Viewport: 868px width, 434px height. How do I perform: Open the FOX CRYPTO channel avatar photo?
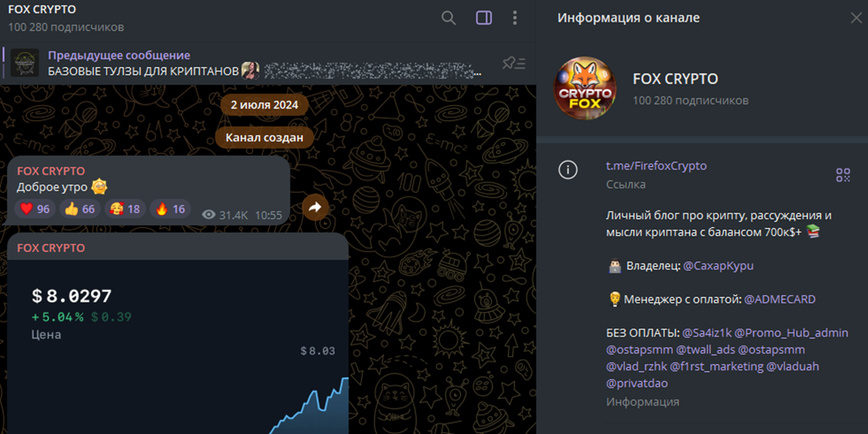587,88
